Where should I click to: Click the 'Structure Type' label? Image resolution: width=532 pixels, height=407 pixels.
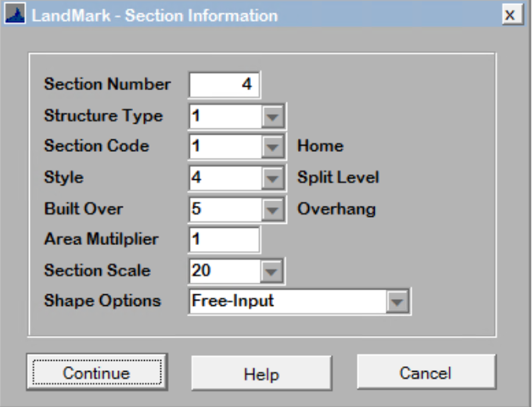point(103,116)
